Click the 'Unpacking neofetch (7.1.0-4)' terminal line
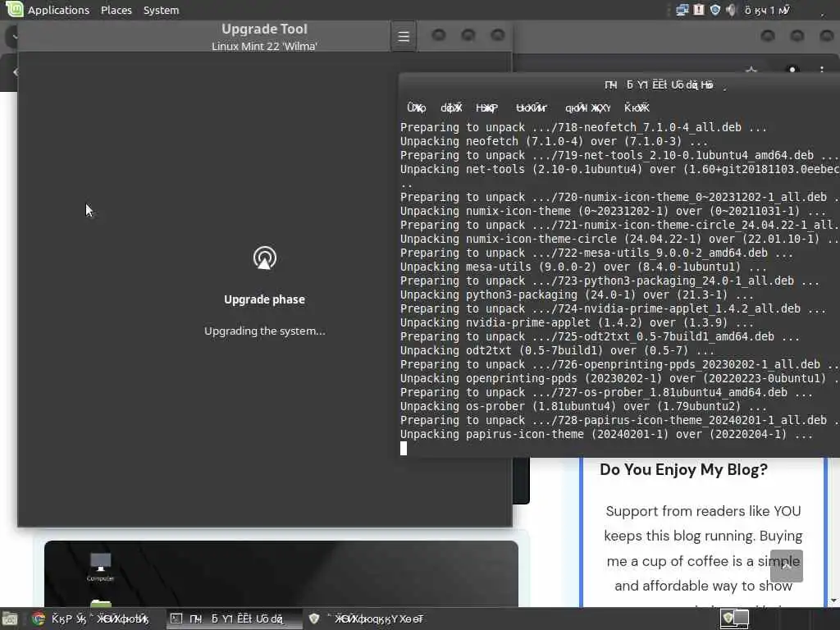Screen dimensions: 840x630 [554, 141]
